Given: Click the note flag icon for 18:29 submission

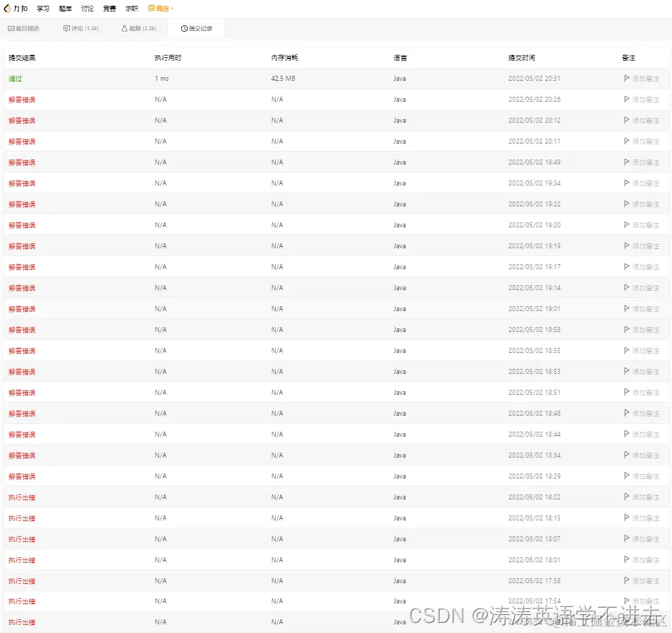Looking at the screenshot, I should (627, 476).
